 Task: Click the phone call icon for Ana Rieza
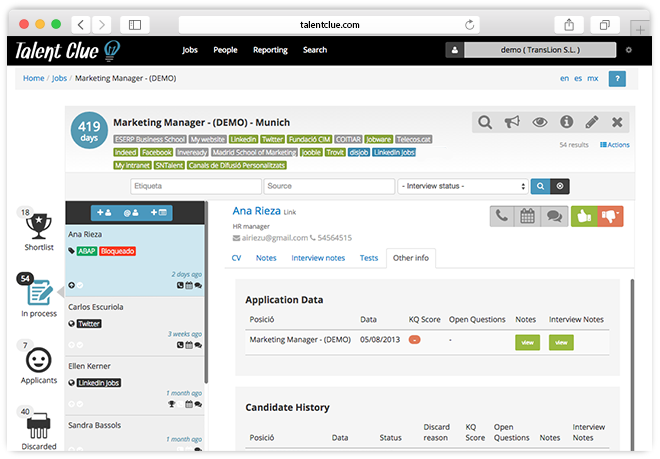click(x=502, y=215)
